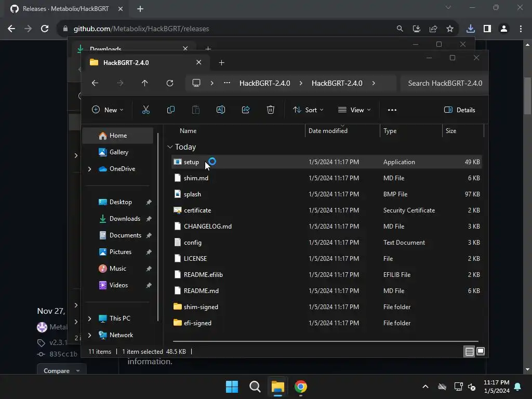Viewport: 532px width, 399px height.
Task: Expand breadcrumb chevron after last HackBGRT-2.4.0
Action: (x=374, y=83)
